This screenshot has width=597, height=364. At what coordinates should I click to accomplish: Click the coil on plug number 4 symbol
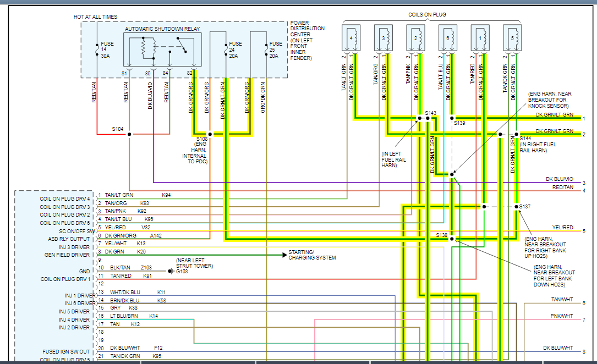point(352,38)
